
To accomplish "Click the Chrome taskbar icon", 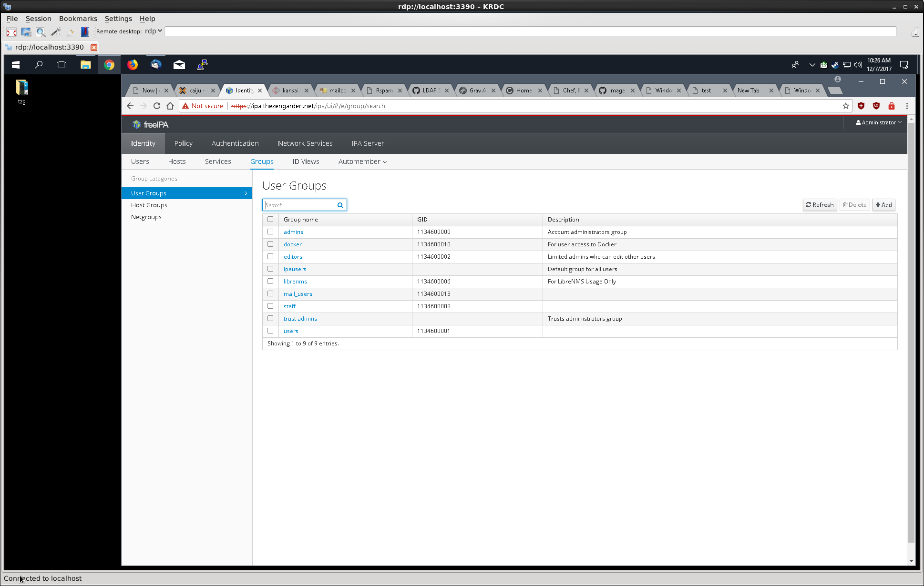I will 109,65.
